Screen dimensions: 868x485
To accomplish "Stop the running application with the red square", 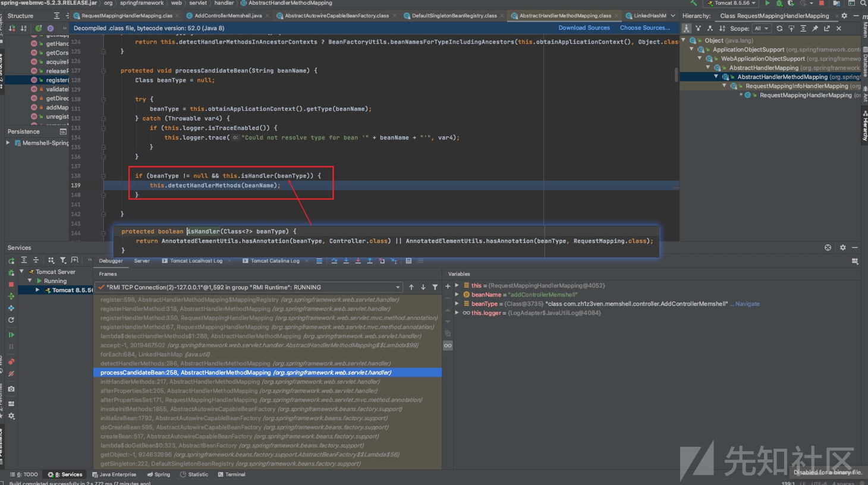I will point(822,3).
